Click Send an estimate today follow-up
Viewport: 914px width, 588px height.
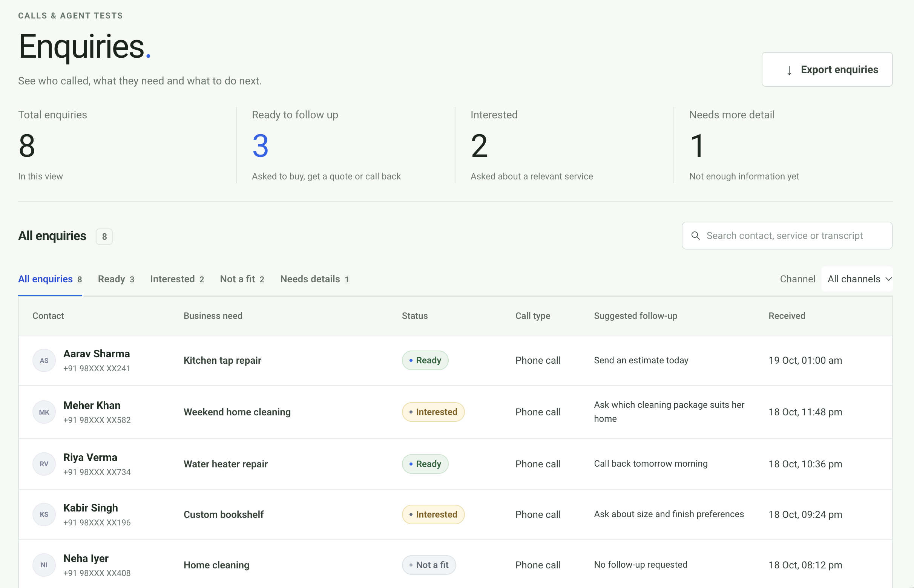(x=641, y=360)
